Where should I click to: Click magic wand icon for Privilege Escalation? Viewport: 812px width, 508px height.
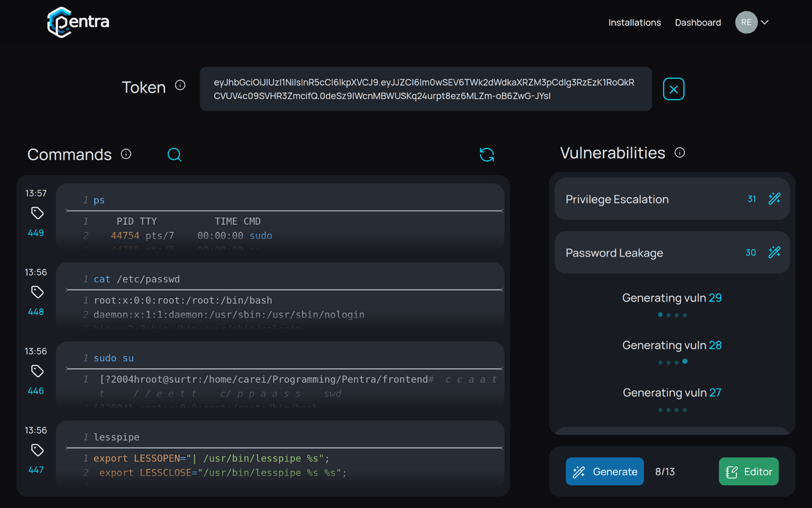click(774, 199)
